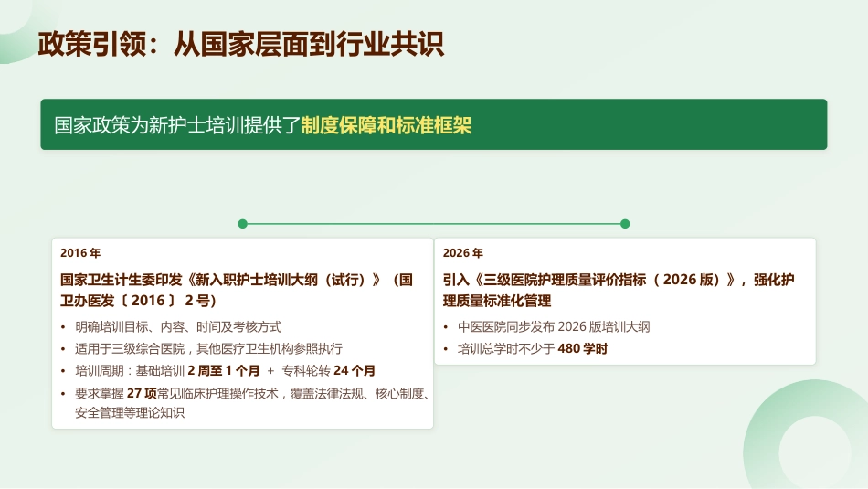Click slide title 政策引领：从国家层面到行业共识
This screenshot has width=868, height=489.
[241, 44]
